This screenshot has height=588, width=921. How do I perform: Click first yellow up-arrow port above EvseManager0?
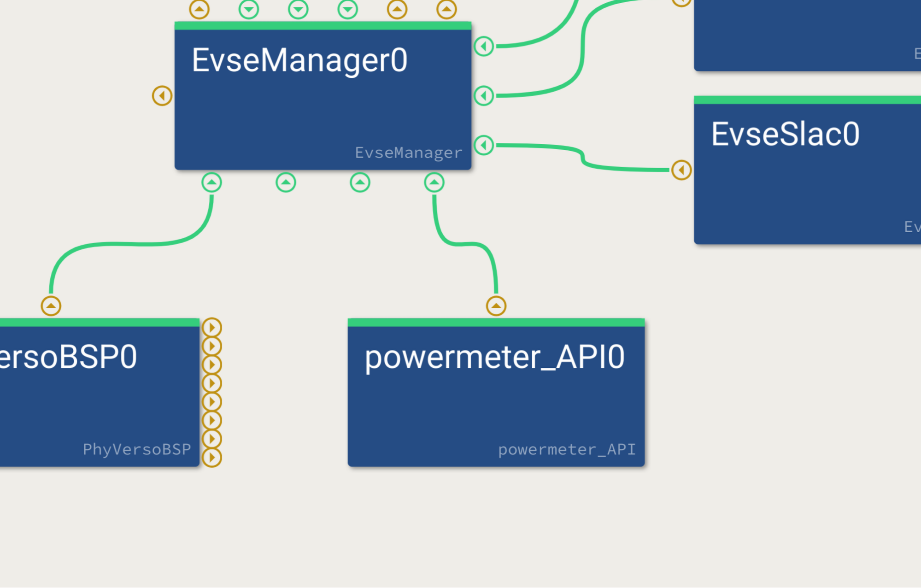tap(199, 9)
